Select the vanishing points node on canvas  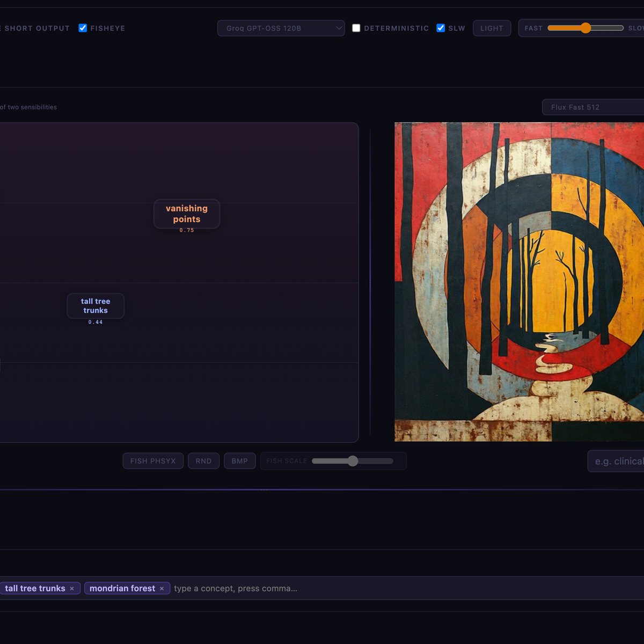coord(187,214)
